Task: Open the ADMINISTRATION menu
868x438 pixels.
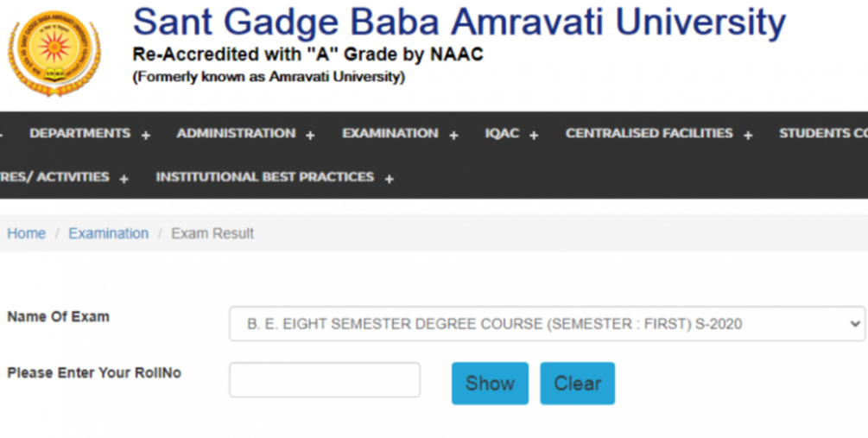Action: 236,133
